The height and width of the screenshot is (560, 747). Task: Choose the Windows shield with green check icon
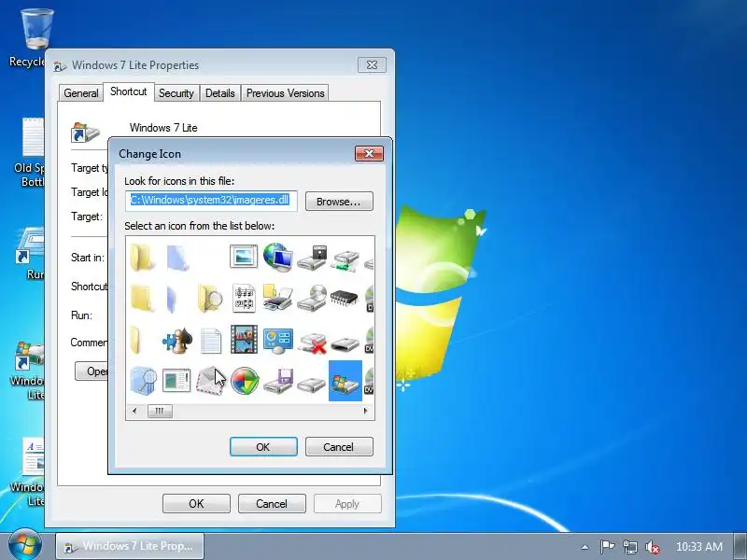pyautogui.click(x=245, y=381)
